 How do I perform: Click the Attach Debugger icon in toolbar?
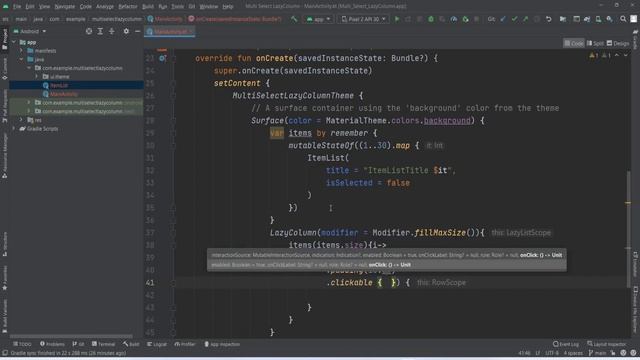[465, 19]
